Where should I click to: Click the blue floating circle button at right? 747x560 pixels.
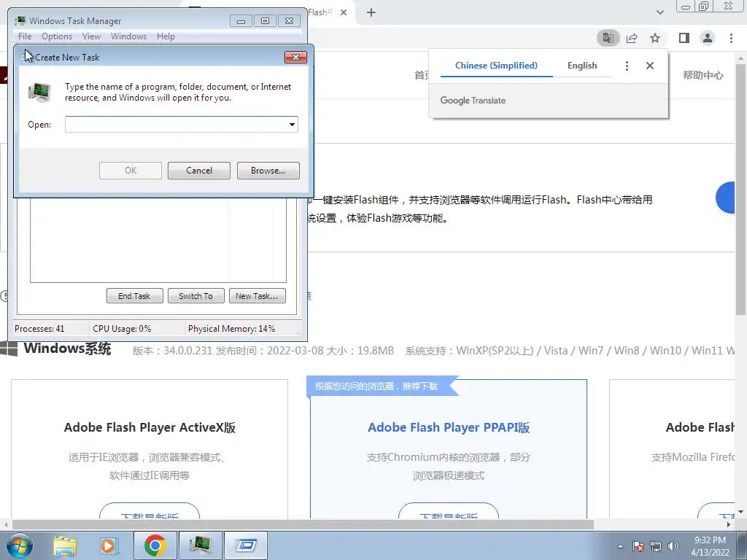tap(726, 198)
